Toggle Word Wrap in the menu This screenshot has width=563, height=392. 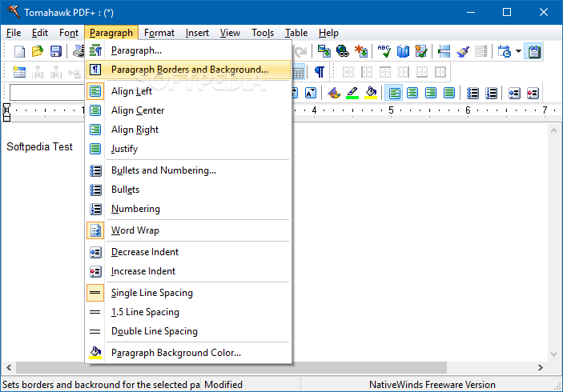pos(188,230)
